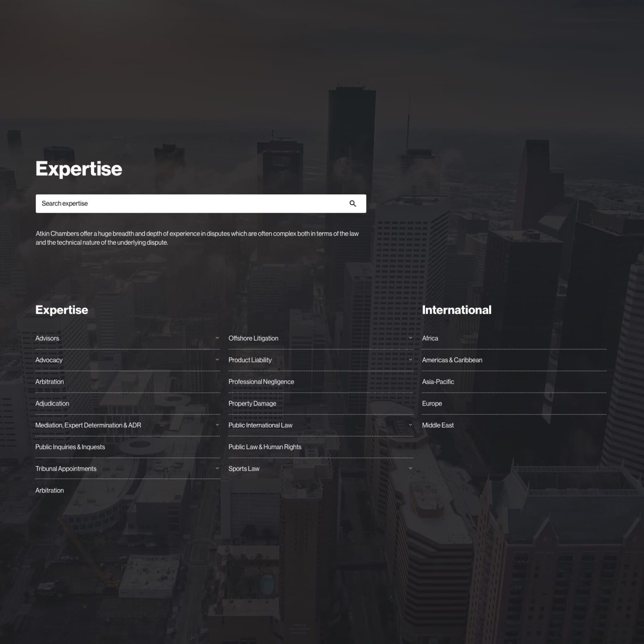Select the Middle East region

pyautogui.click(x=438, y=425)
